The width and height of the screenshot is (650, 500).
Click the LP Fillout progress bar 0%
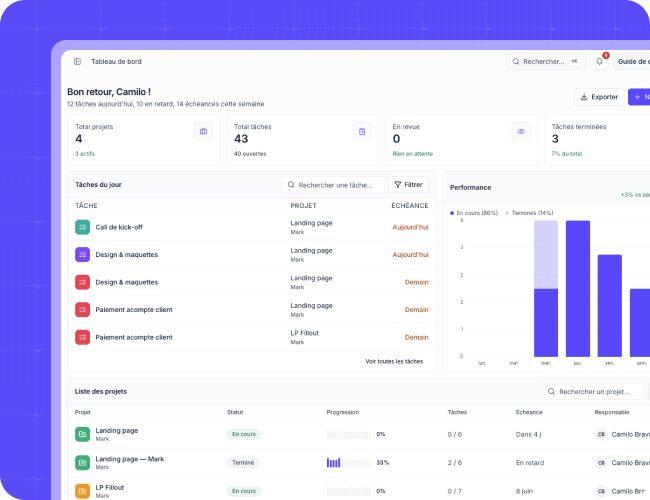click(x=349, y=491)
